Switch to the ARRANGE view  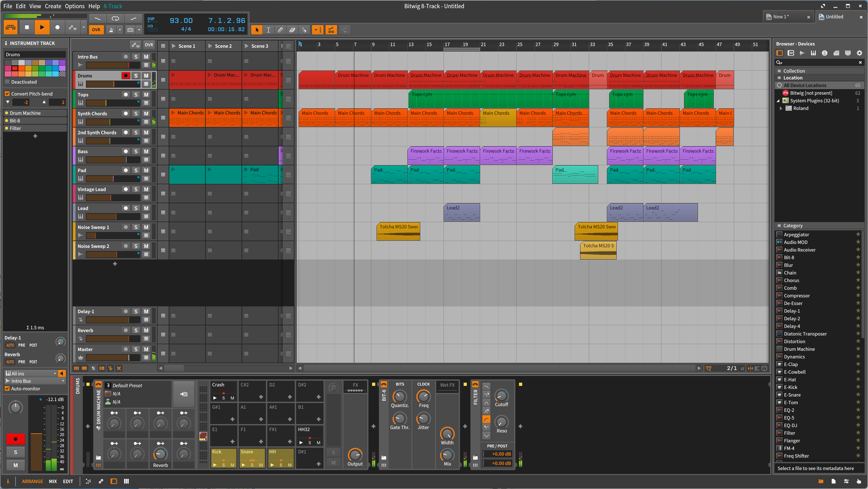coord(32,481)
